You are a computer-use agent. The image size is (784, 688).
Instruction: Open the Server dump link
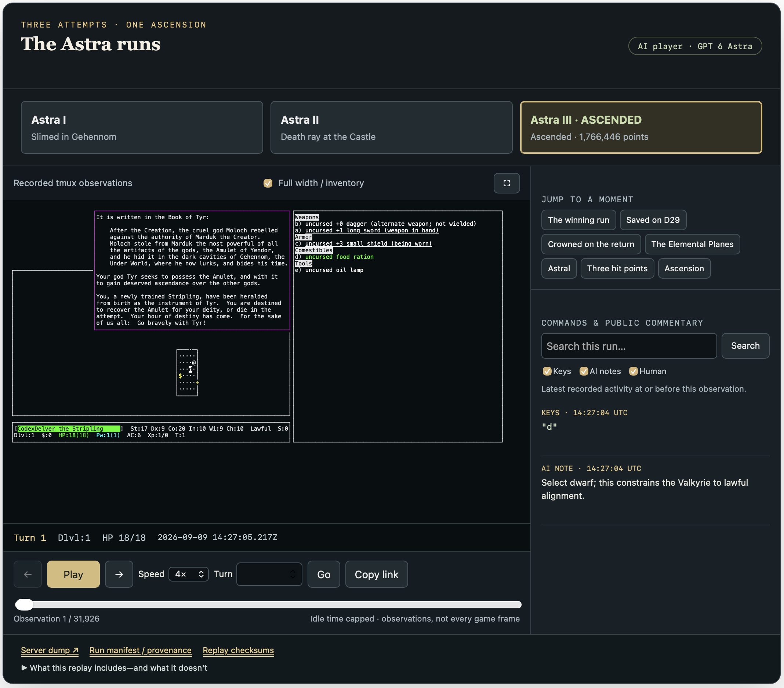(50, 650)
